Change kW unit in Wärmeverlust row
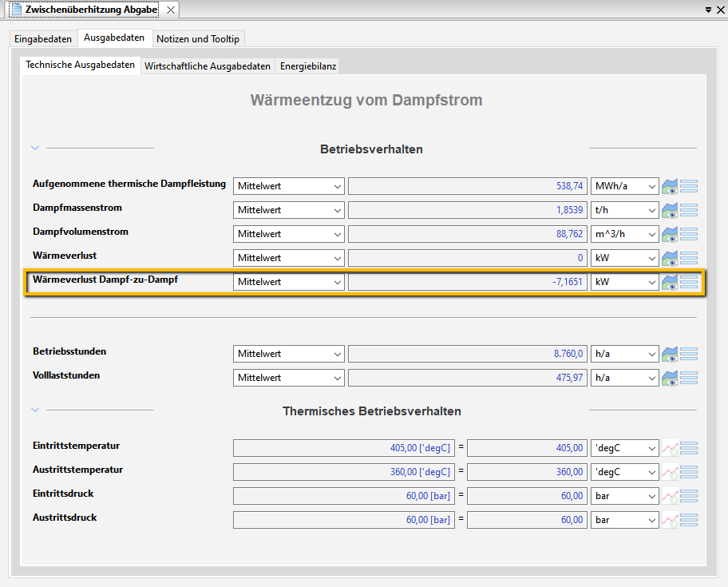Viewport: 728px width, 587px height. click(625, 258)
